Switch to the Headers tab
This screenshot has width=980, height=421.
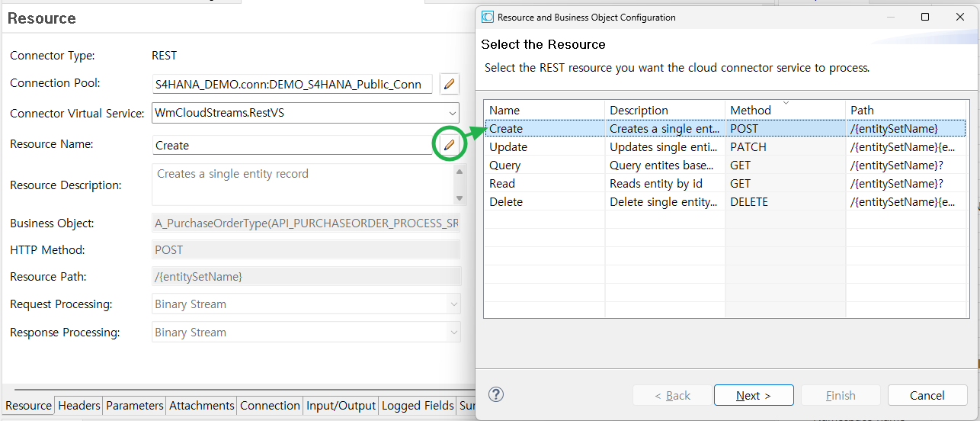pyautogui.click(x=78, y=406)
